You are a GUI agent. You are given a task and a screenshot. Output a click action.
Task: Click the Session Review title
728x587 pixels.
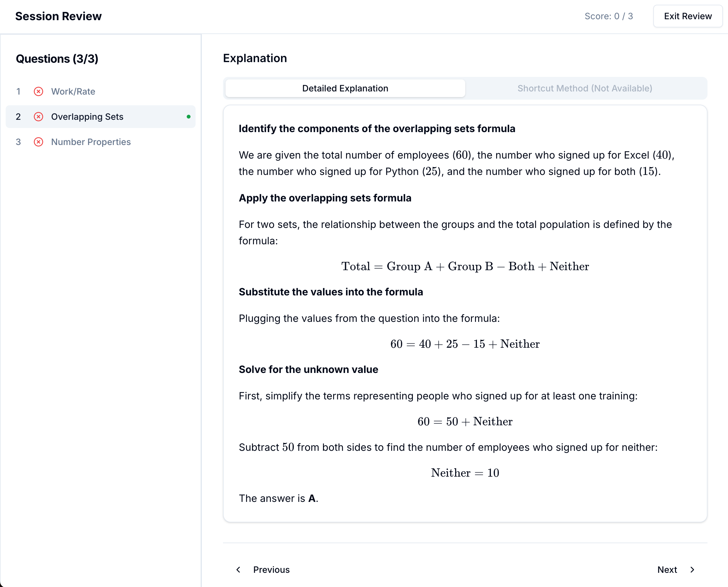coord(59,16)
